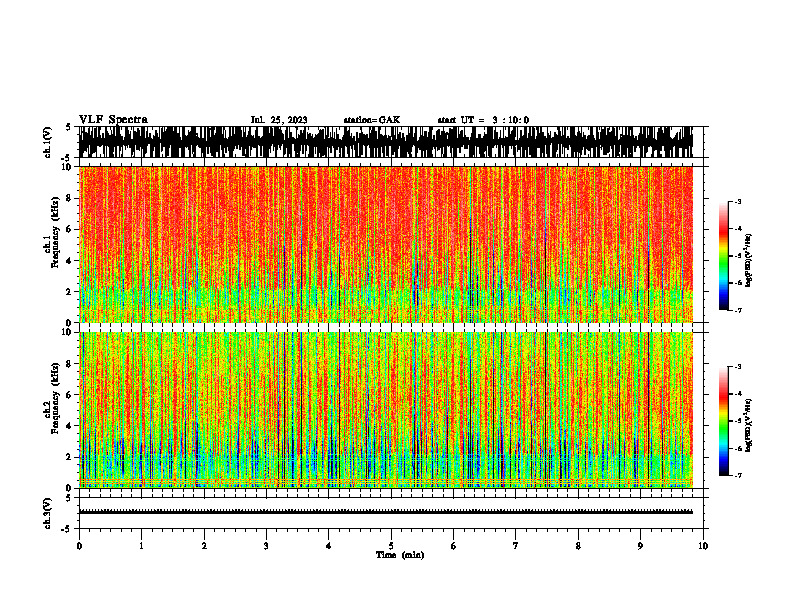
Task: Click the "ch.3(V)" waveform axis label
Action: tap(47, 513)
